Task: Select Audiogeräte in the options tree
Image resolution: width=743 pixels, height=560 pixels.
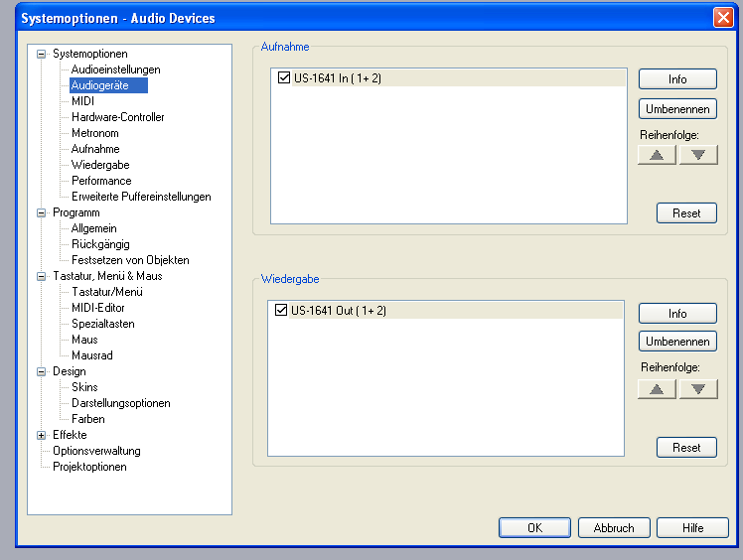Action: pyautogui.click(x=108, y=85)
